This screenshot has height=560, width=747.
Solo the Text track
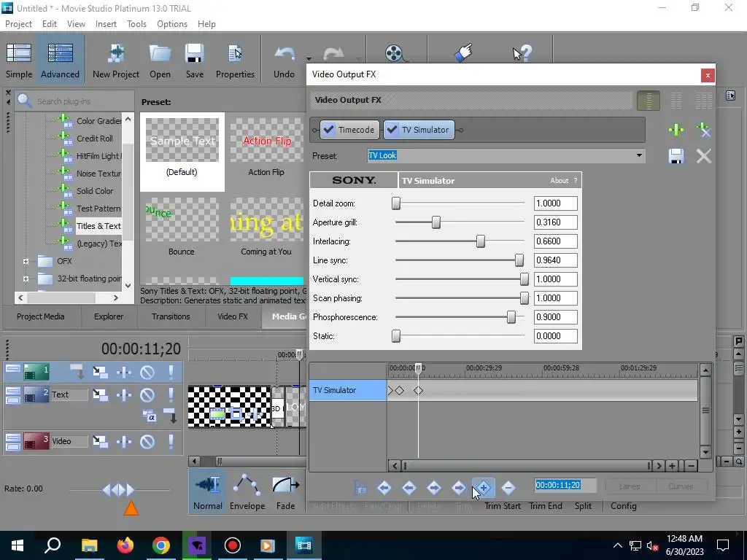(x=171, y=394)
